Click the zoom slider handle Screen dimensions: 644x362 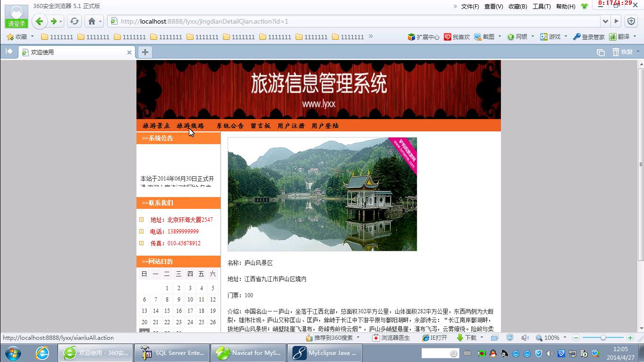[603, 337]
